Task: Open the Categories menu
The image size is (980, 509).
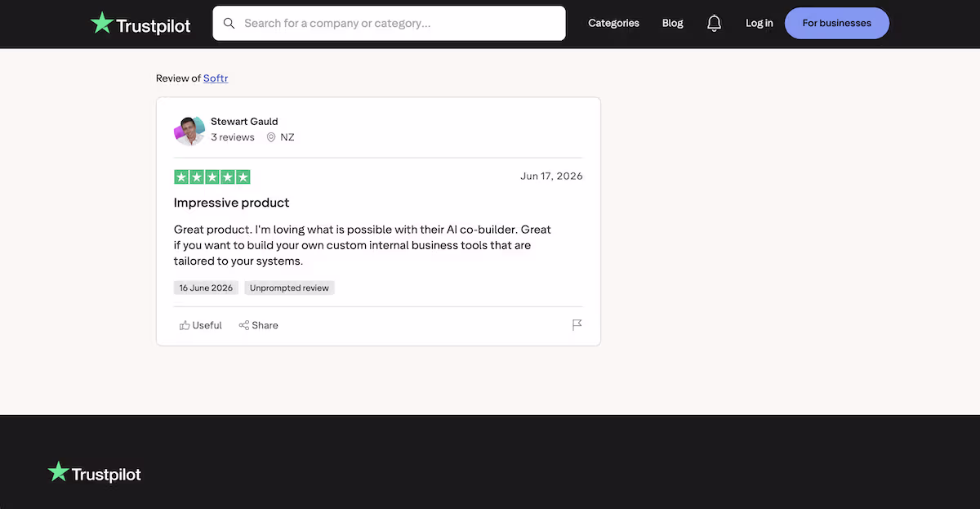Action: (613, 23)
